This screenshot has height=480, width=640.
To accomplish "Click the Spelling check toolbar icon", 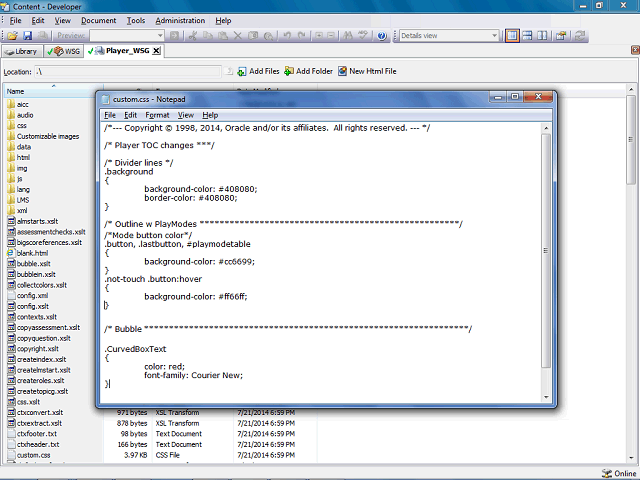I will pyautogui.click(x=362, y=36).
